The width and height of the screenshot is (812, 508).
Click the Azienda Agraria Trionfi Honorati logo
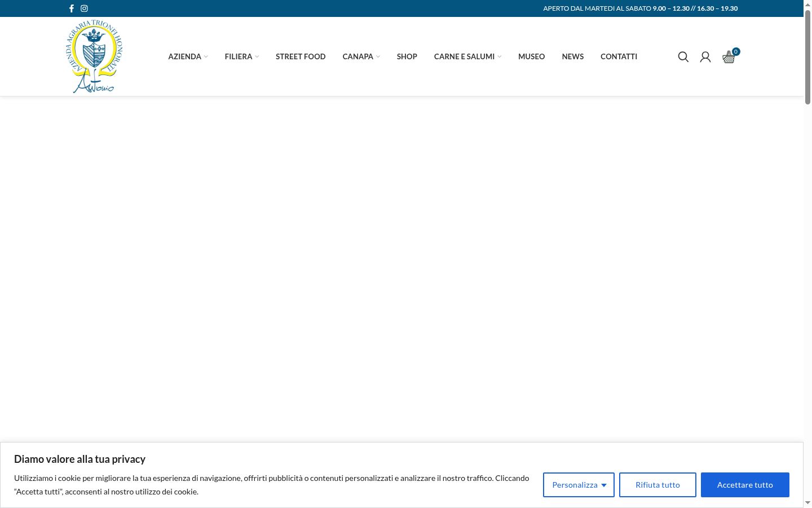click(94, 56)
